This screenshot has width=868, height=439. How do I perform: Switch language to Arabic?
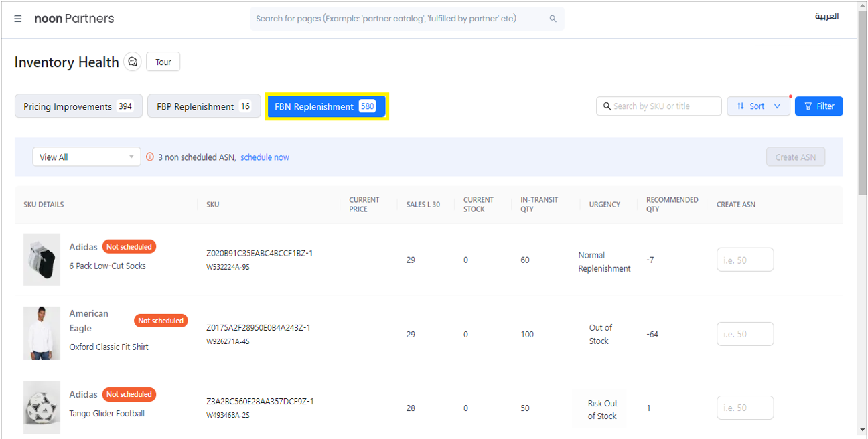click(826, 17)
